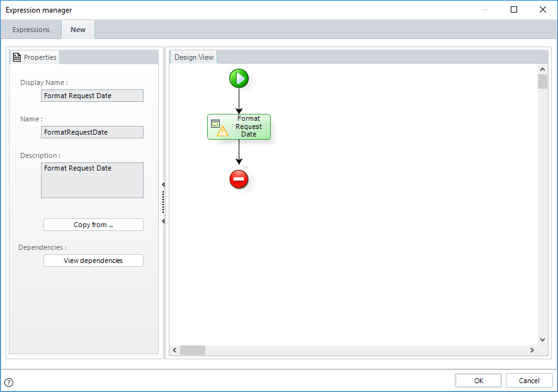
Task: Click the dotted splitter handle between panels
Action: (x=163, y=203)
